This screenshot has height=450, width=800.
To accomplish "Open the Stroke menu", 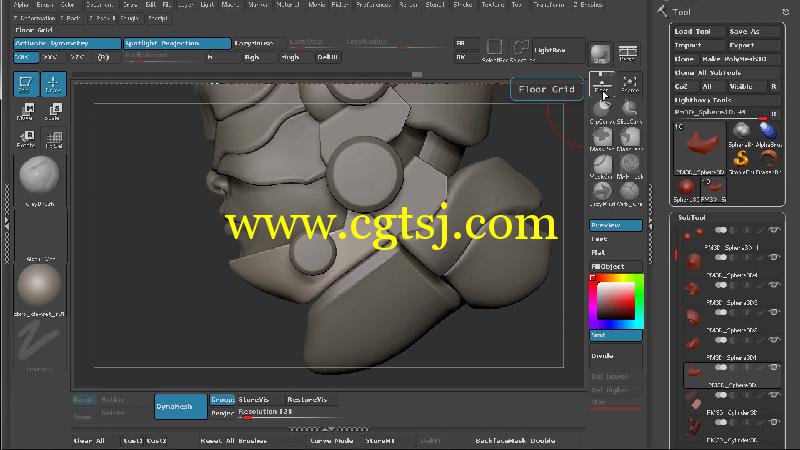I will [x=463, y=5].
